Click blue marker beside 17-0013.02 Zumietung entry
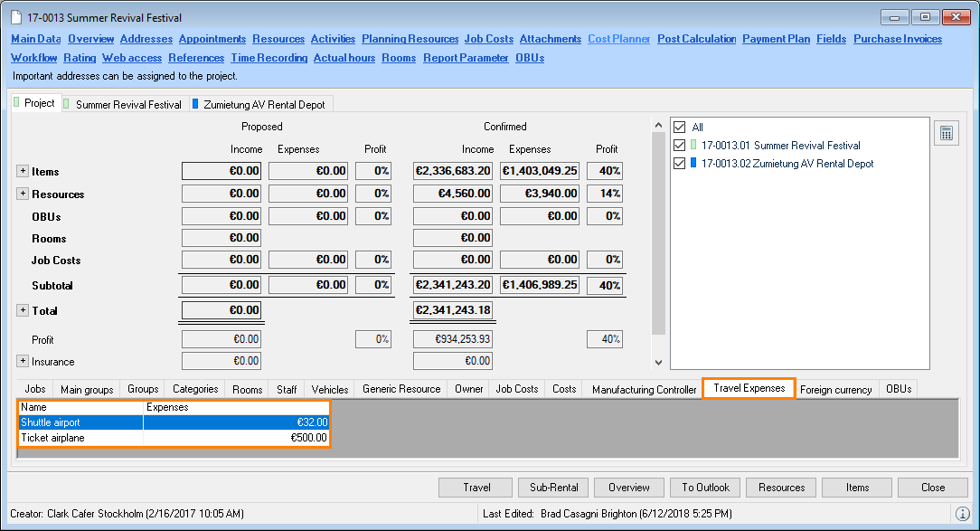The height and width of the screenshot is (531, 980). click(x=693, y=164)
